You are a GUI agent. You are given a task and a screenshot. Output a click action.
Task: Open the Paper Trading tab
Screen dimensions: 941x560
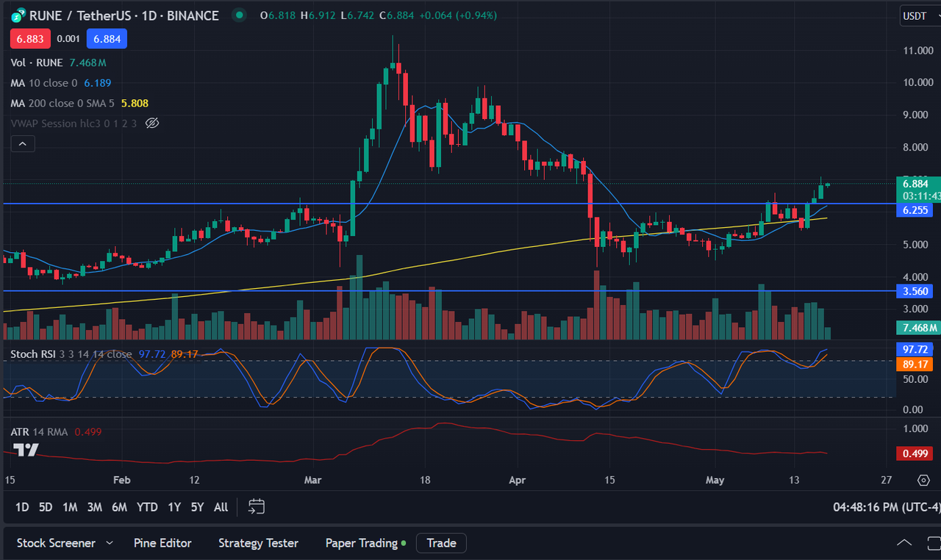pyautogui.click(x=362, y=543)
